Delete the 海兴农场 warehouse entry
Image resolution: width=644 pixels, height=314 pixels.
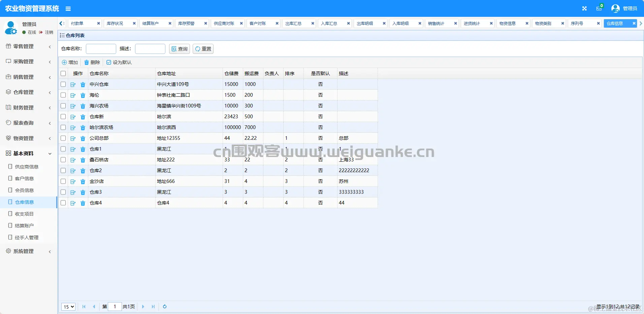83,106
